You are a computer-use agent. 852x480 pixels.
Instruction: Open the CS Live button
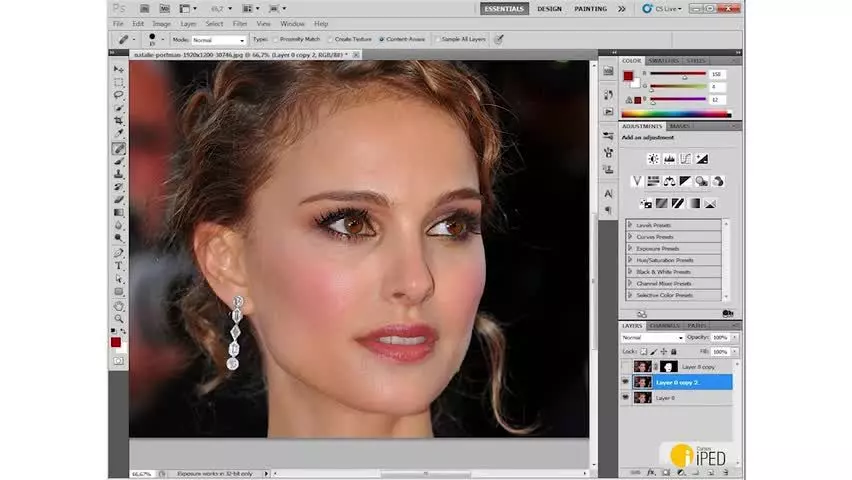click(662, 9)
